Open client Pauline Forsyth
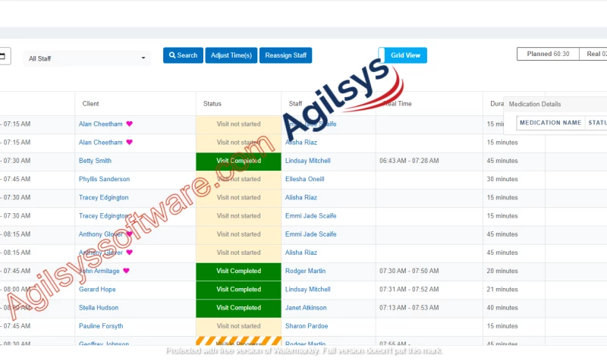The height and width of the screenshot is (364, 607). click(x=101, y=326)
